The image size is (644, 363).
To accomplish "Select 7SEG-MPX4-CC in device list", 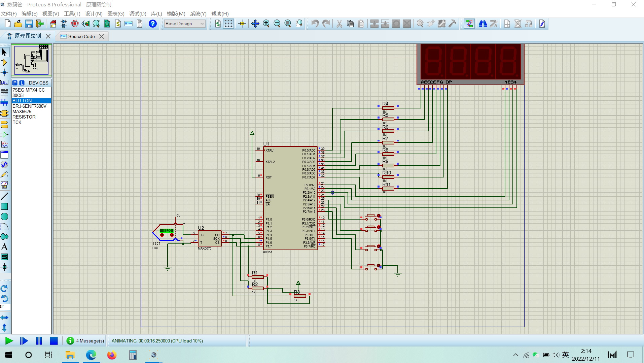I will pos(31,90).
